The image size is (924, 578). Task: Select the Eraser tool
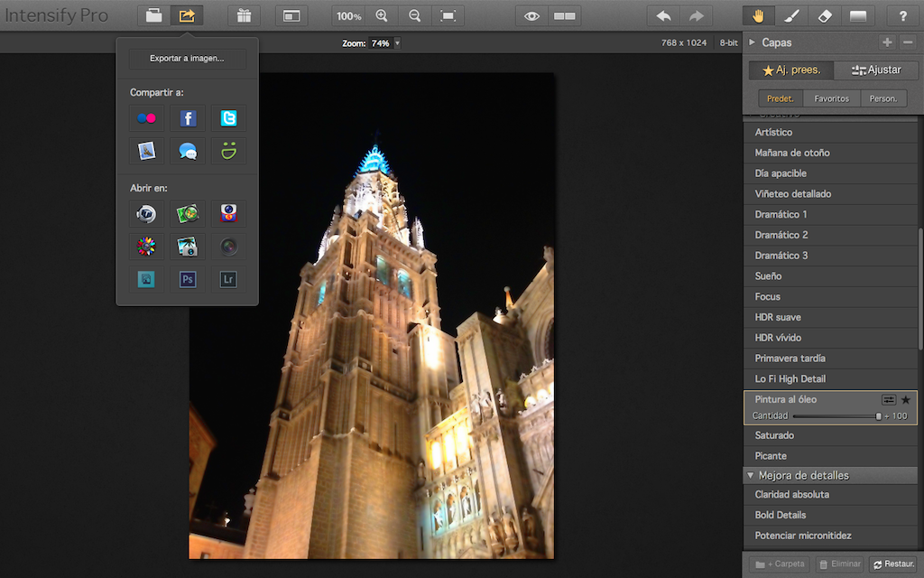coord(825,16)
